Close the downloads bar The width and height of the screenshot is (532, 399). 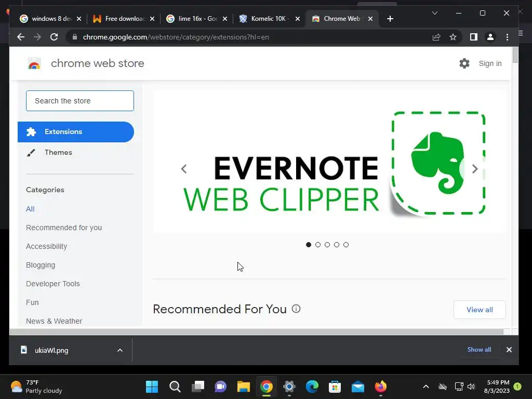pos(509,350)
